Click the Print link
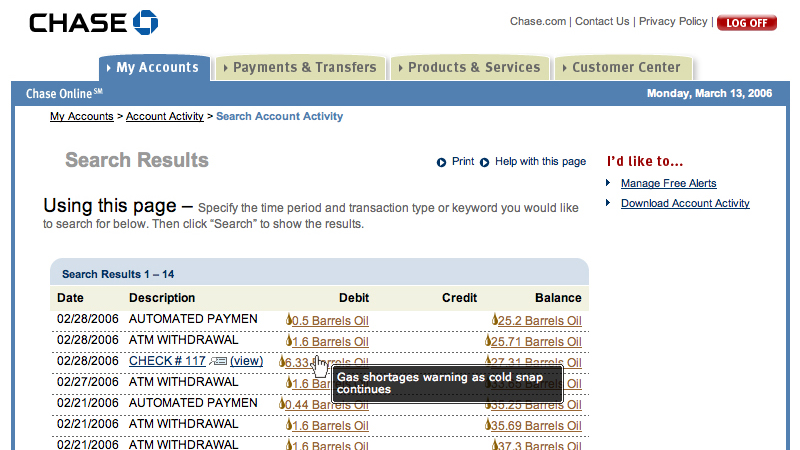This screenshot has height=450, width=800. (463, 162)
